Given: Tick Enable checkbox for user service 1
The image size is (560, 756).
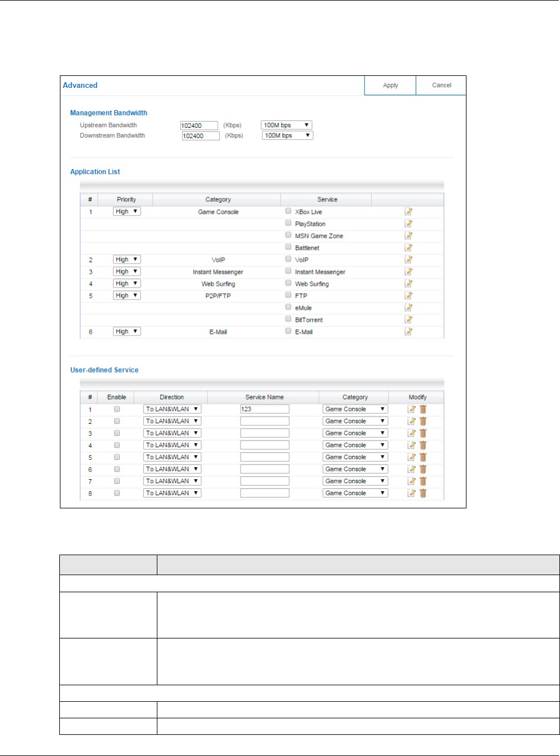Looking at the screenshot, I should tap(117, 409).
